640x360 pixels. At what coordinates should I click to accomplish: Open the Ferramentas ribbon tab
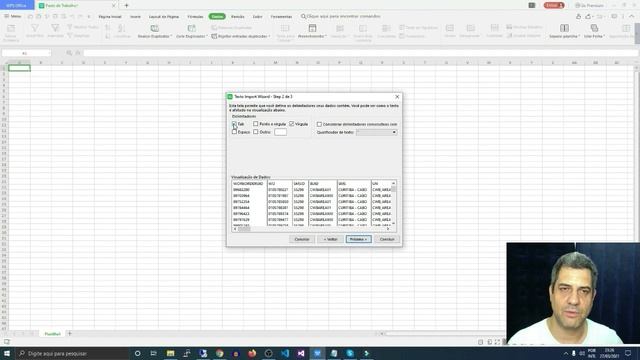point(281,17)
